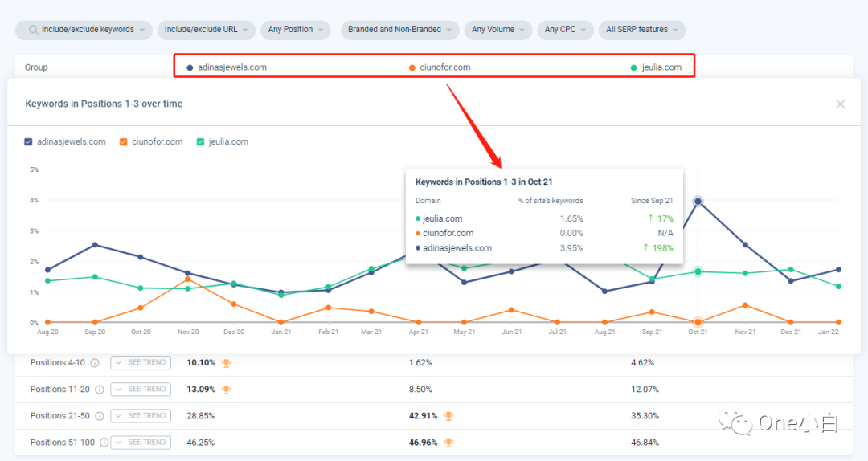Click trophy icon beside 13.09%
The height and width of the screenshot is (461, 868).
click(227, 390)
